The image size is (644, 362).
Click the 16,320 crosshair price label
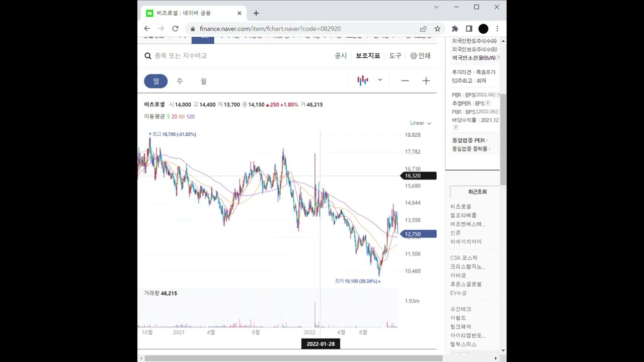click(x=418, y=176)
